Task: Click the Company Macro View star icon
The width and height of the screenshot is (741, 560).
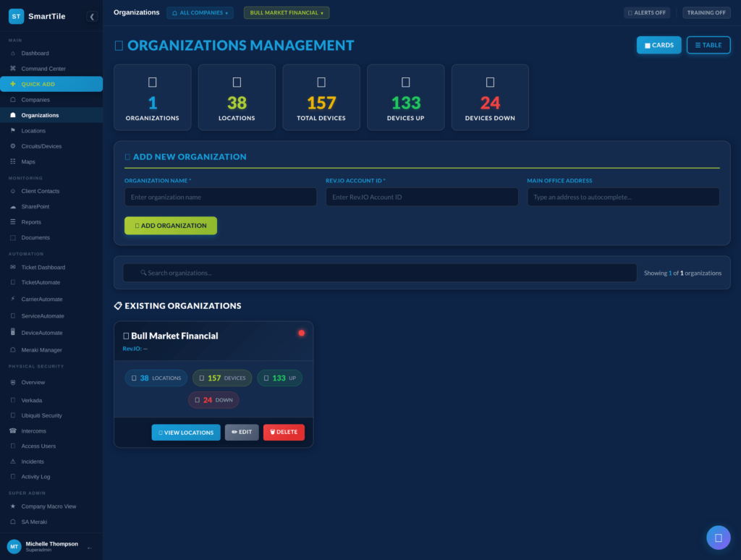Action: 13,506
